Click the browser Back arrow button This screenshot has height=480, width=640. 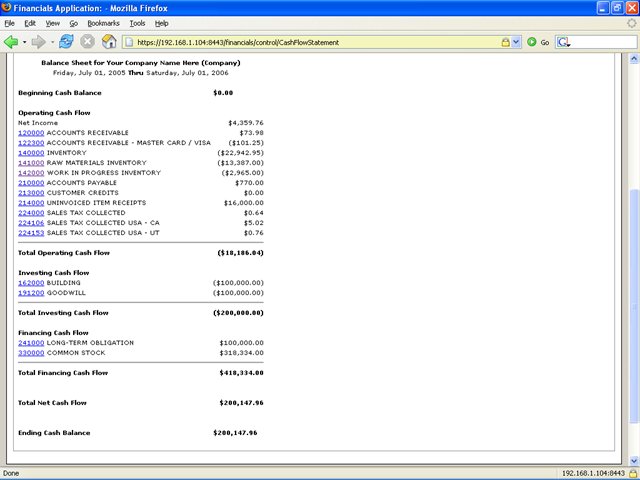point(12,42)
